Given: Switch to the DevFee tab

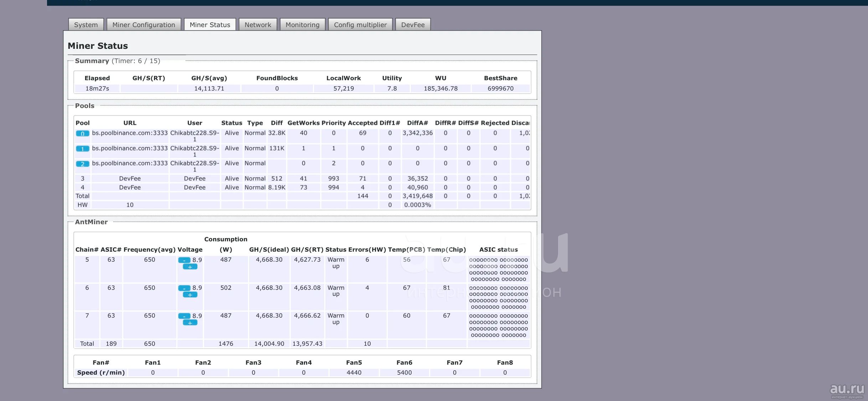Looking at the screenshot, I should pos(413,25).
